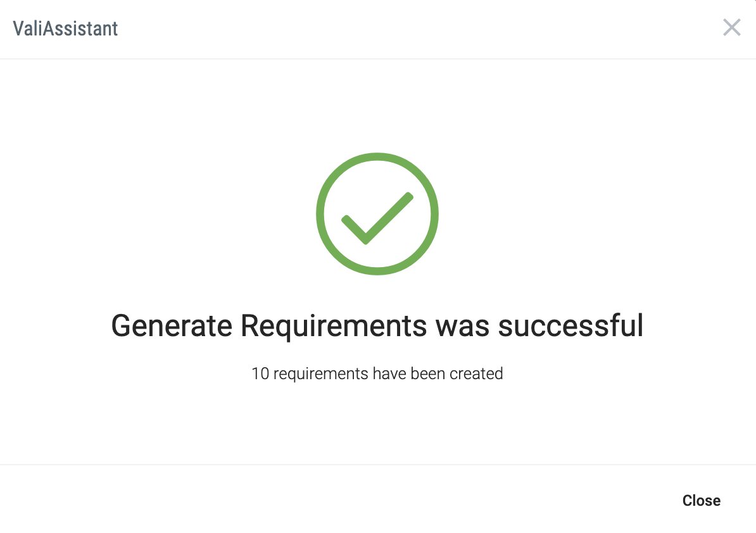Click the word "was" in the success heading
This screenshot has height=533, width=756.
point(462,327)
